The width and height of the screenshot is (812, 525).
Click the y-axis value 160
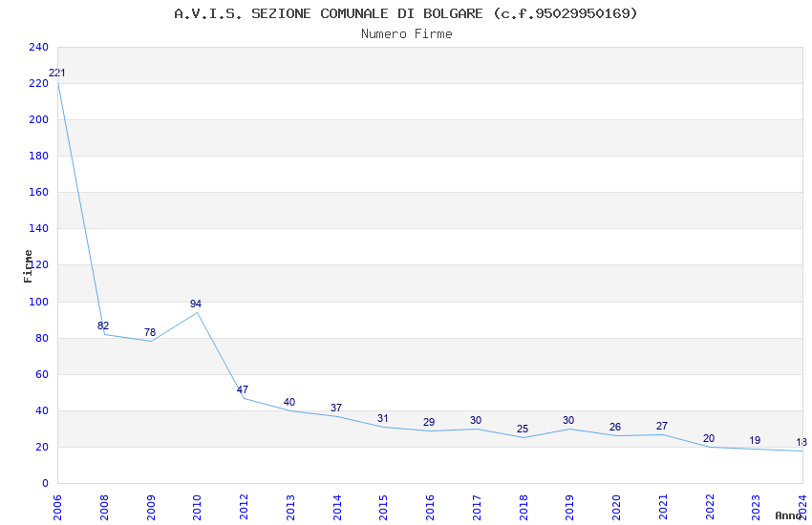click(38, 192)
